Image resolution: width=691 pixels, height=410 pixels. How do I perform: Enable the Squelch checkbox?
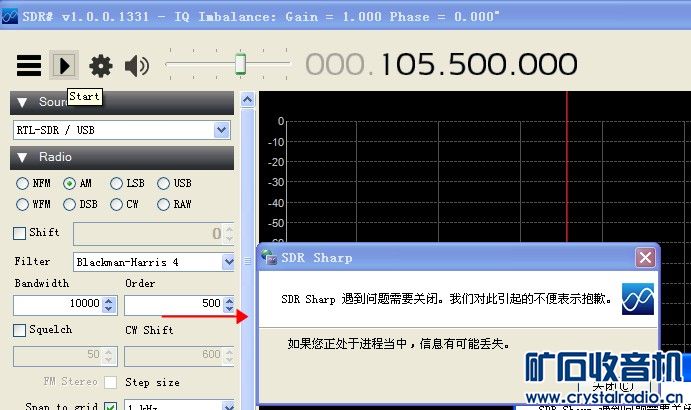(19, 330)
